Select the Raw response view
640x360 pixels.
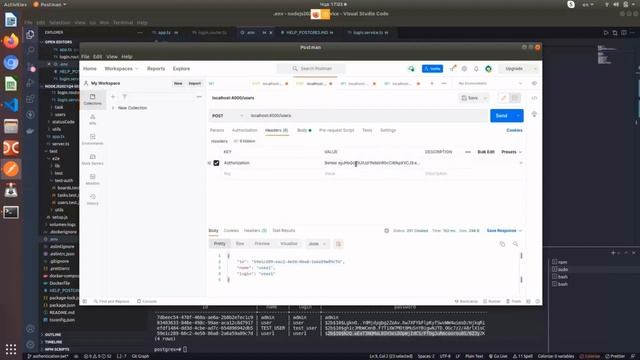tap(240, 244)
